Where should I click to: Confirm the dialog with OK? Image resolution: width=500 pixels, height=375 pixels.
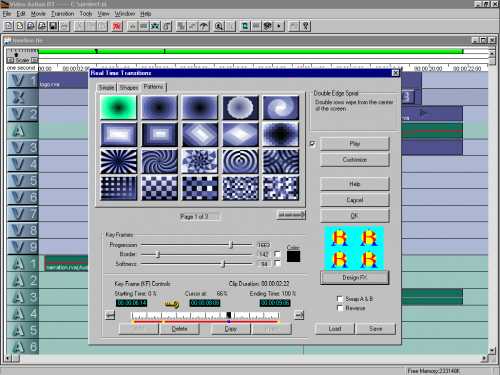click(x=354, y=216)
